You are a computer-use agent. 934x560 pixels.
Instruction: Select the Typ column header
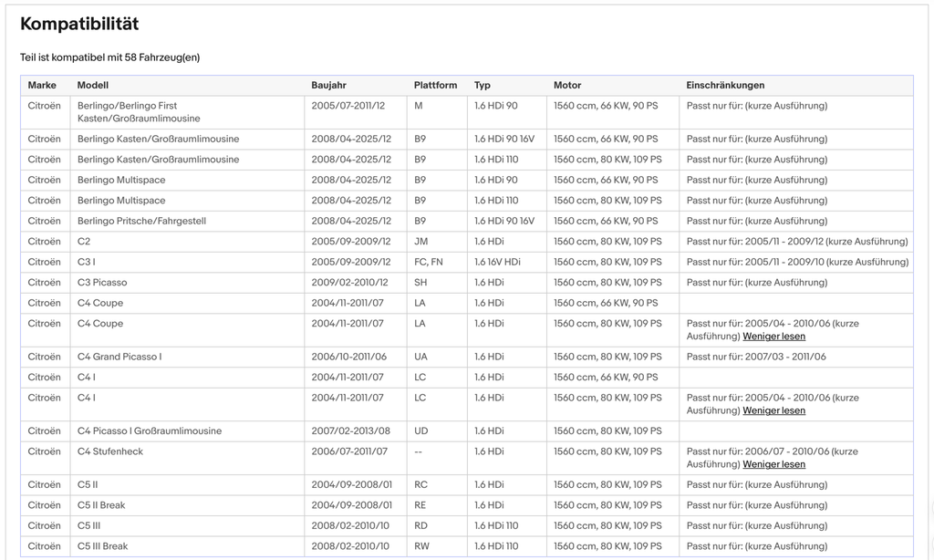(x=483, y=85)
